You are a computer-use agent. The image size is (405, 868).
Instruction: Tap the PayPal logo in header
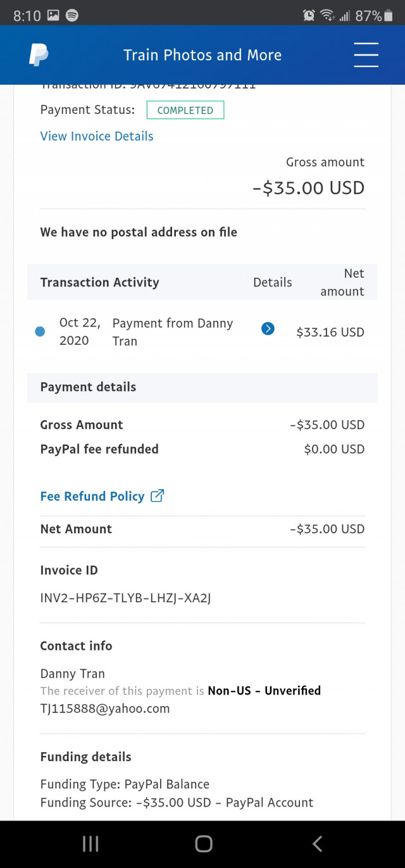coord(39,55)
